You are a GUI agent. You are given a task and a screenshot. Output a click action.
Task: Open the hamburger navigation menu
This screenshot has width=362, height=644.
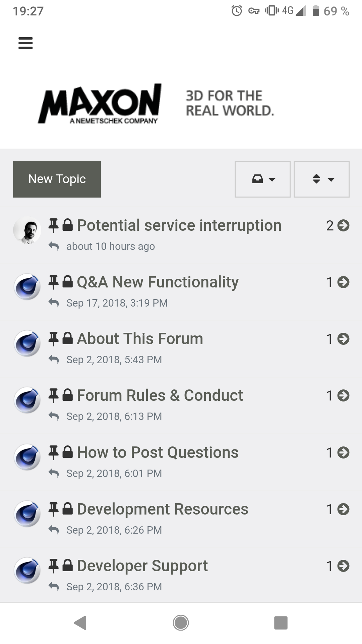[x=25, y=43]
